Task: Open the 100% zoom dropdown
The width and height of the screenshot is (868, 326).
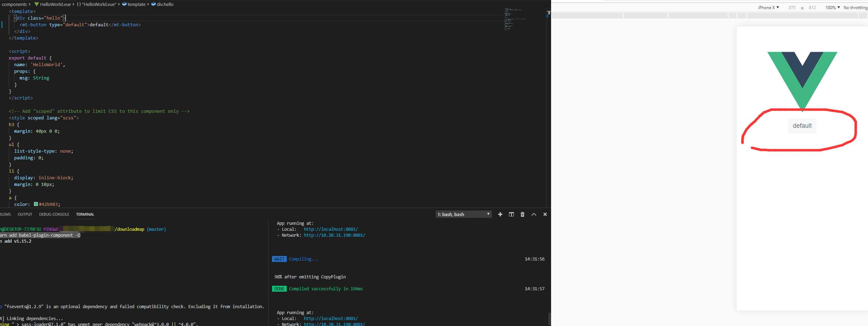Action: (833, 7)
